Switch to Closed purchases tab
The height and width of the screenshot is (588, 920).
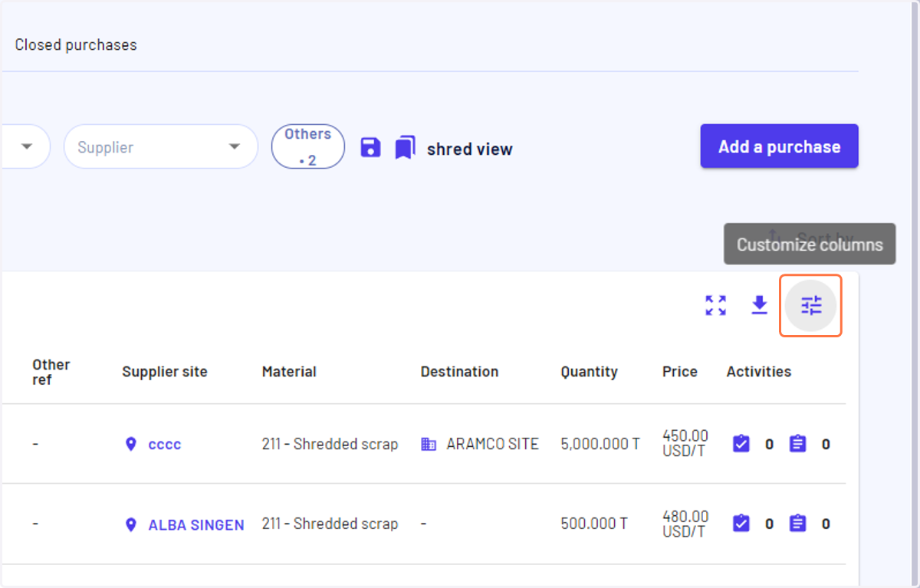tap(76, 45)
